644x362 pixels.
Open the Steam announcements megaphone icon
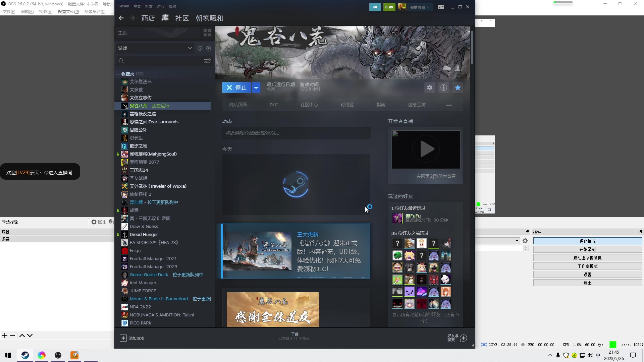(x=375, y=7)
